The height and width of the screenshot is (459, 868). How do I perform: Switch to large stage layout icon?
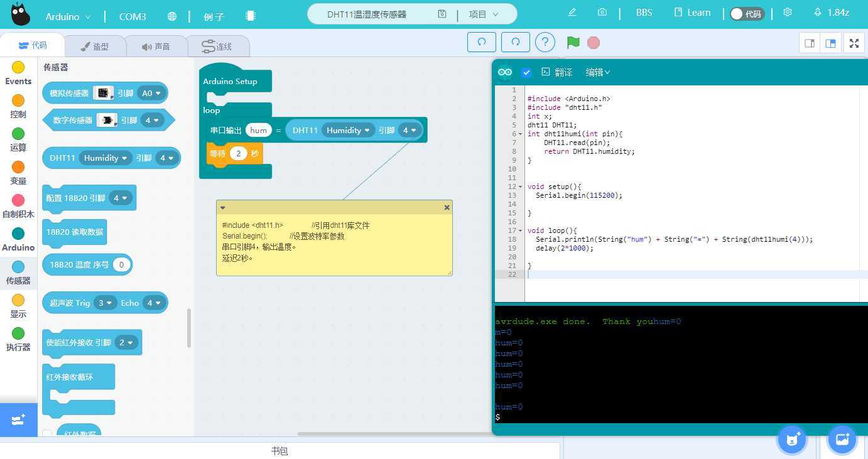[x=830, y=43]
